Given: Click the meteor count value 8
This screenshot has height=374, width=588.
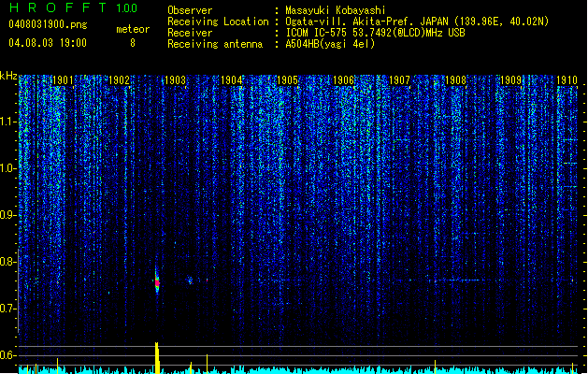Looking at the screenshot, I should pos(133,43).
